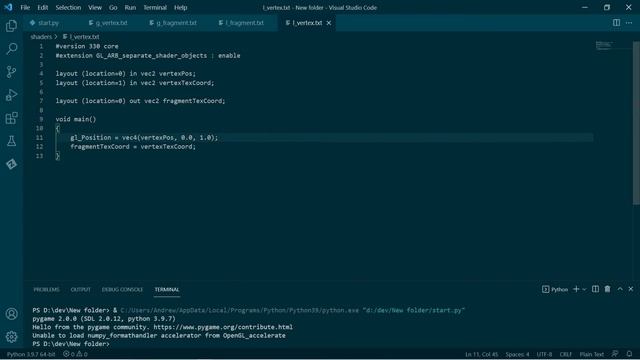Open the Explorer view in activity bar
The width and height of the screenshot is (640, 360).
point(11,26)
